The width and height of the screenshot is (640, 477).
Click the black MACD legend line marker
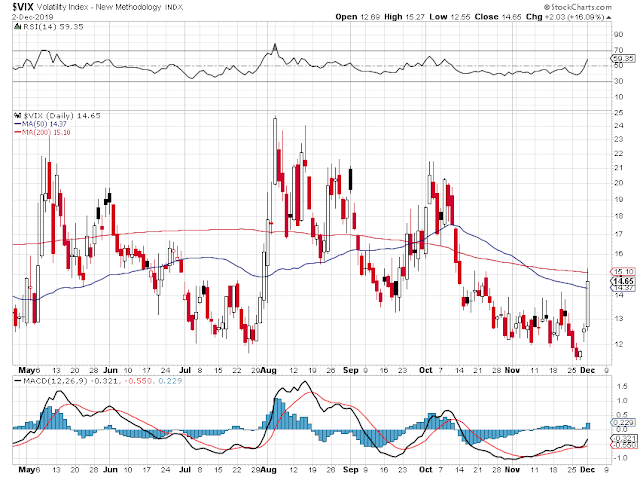tap(18, 381)
